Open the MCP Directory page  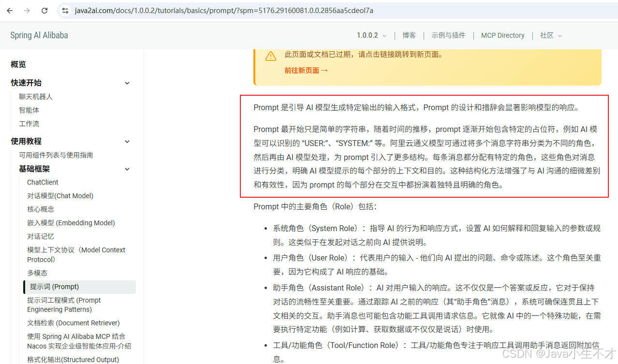coord(502,35)
